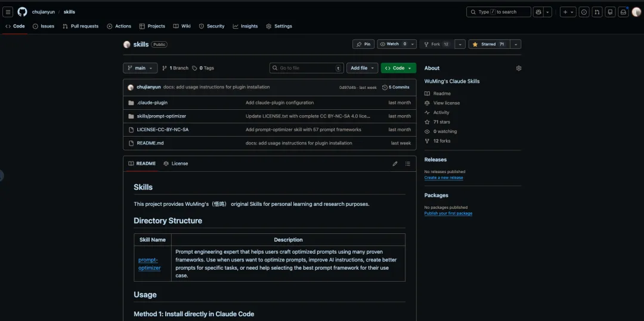Open the 12 forks link
The image size is (644, 321).
coord(438,141)
